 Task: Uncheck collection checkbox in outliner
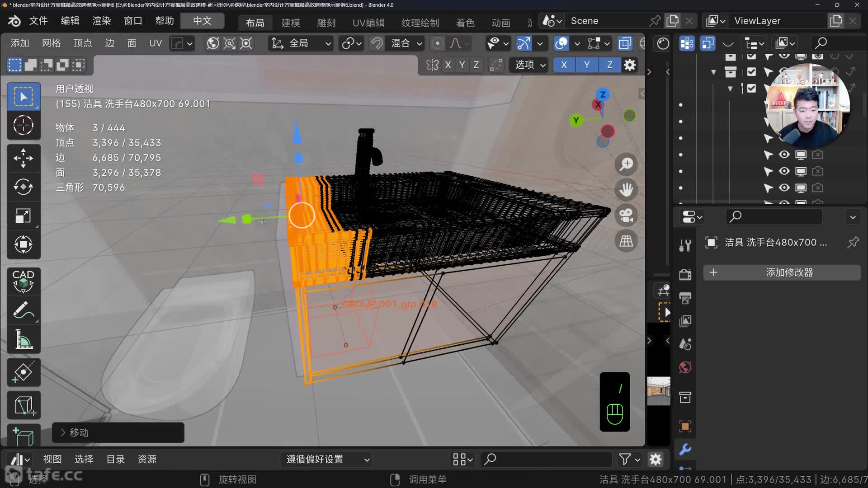coord(751,71)
